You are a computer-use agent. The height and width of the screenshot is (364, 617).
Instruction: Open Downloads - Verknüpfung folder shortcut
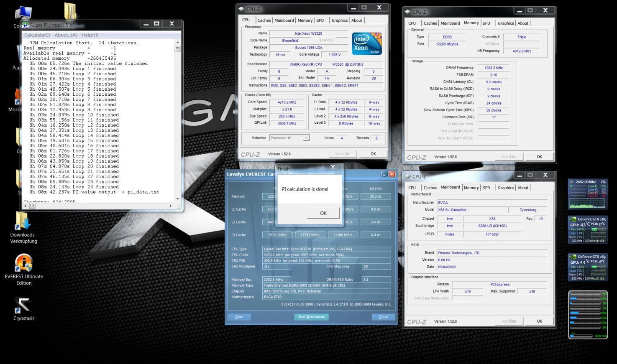(23, 227)
